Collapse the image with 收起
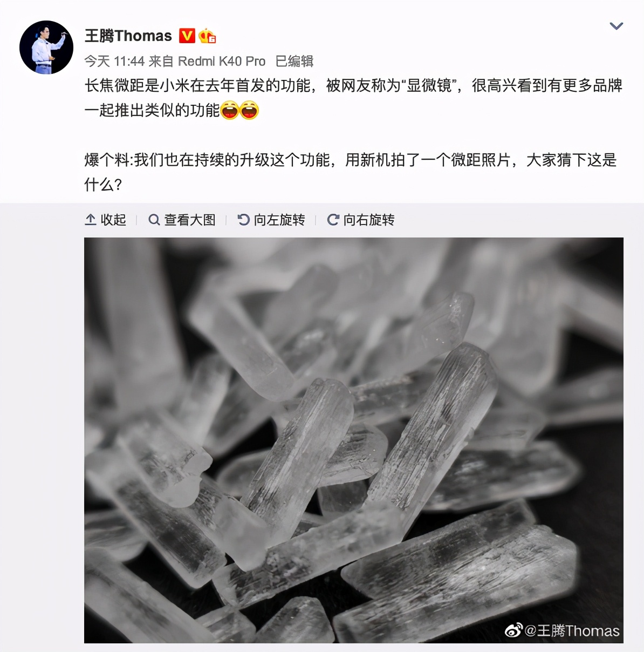Image resolution: width=644 pixels, height=652 pixels. 106,220
